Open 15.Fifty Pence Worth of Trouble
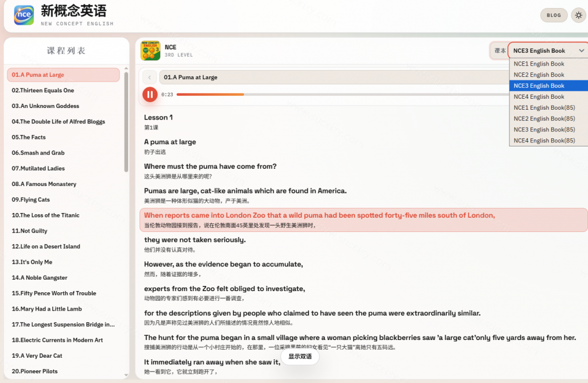This screenshot has width=588, height=383. tap(63, 293)
